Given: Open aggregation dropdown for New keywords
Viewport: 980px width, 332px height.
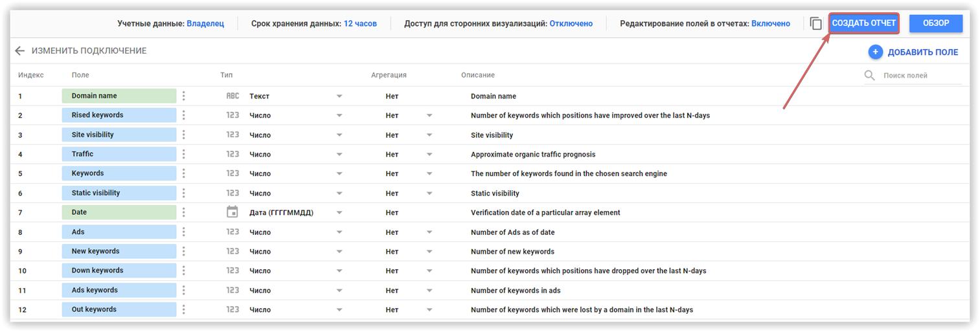Looking at the screenshot, I should click(x=429, y=252).
